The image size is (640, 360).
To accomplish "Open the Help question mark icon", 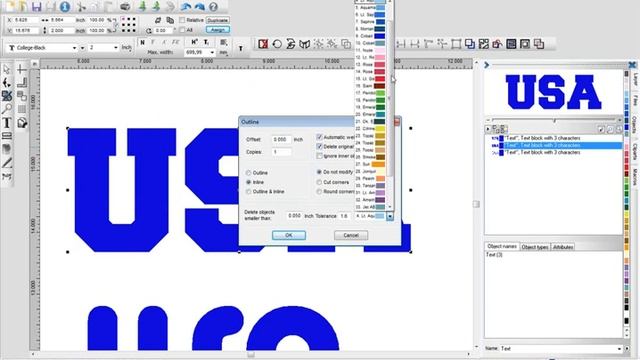I will point(213,7).
